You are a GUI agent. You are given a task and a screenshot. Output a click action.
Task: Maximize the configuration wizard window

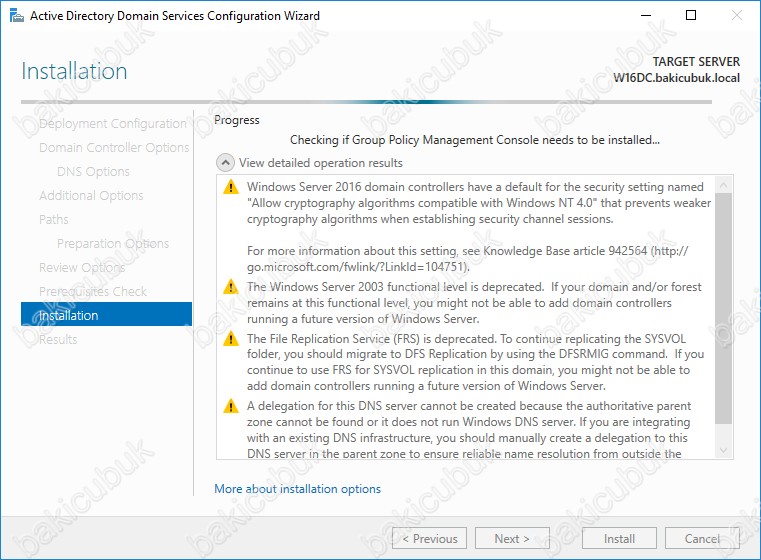(x=691, y=15)
